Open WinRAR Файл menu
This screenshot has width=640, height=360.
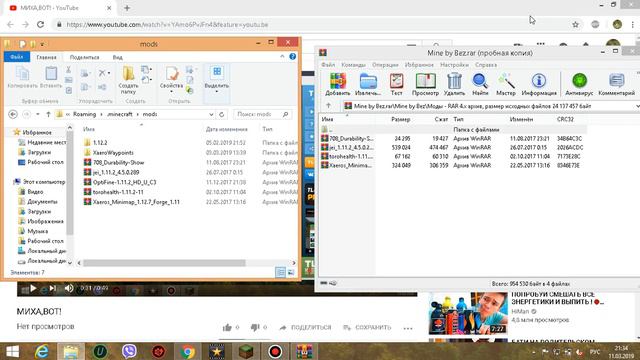pyautogui.click(x=328, y=65)
